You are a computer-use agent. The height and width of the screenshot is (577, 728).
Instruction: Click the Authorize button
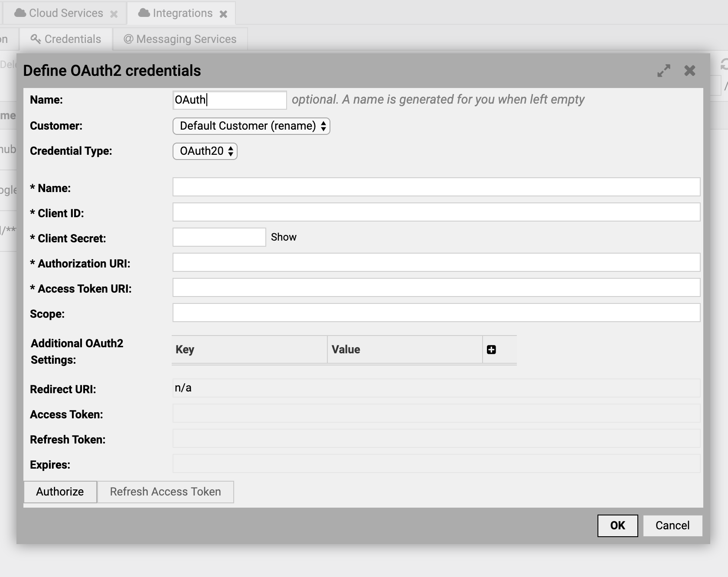tap(60, 492)
